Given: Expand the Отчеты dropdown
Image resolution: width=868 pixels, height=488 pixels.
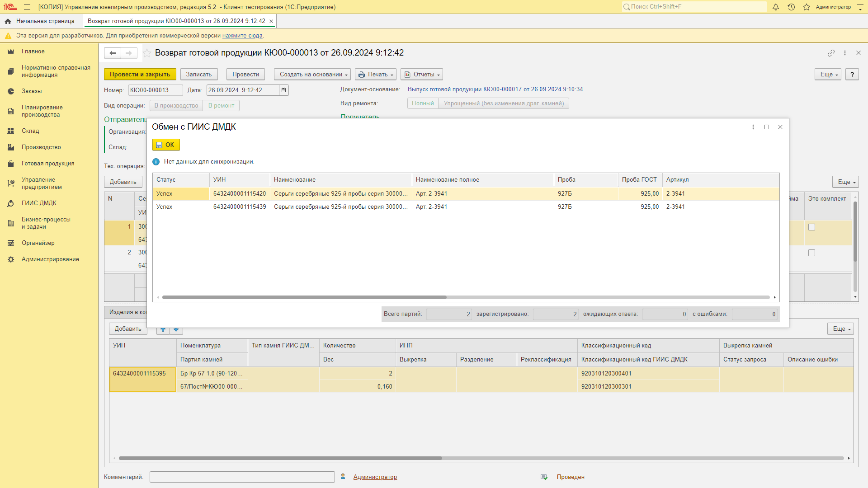Looking at the screenshot, I should [x=422, y=75].
